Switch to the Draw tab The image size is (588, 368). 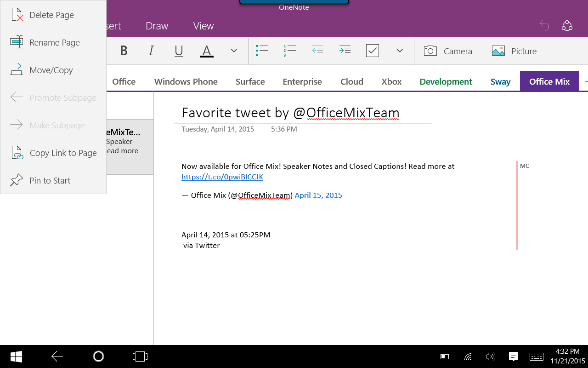point(157,26)
